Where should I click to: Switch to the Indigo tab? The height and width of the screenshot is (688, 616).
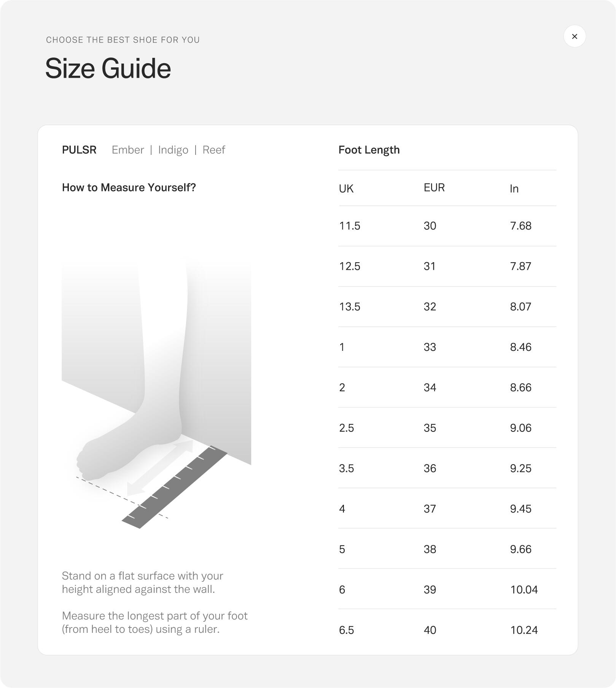(x=173, y=150)
